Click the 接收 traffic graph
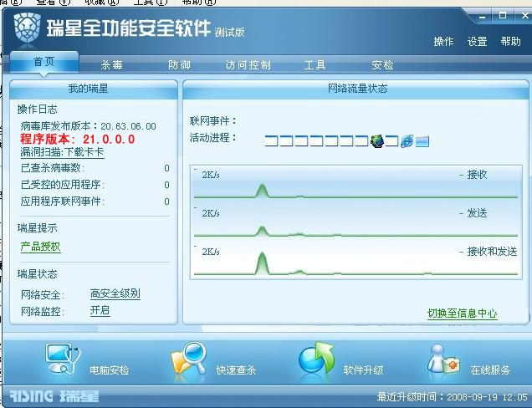Image resolution: width=532 pixels, height=408 pixels. pyautogui.click(x=356, y=183)
